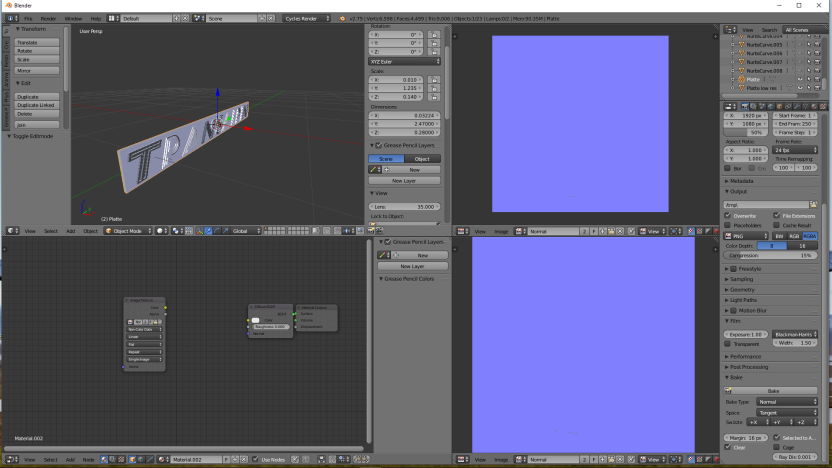Uncheck the Overwrite output option

tap(729, 215)
